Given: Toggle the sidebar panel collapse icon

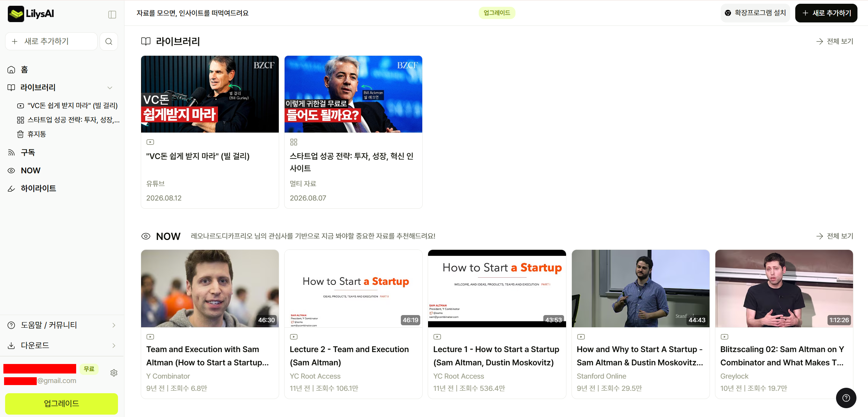Looking at the screenshot, I should click(112, 14).
